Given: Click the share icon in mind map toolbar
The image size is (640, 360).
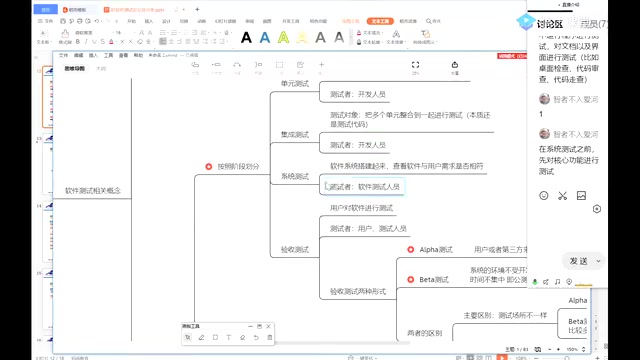Looking at the screenshot, I should point(455,65).
